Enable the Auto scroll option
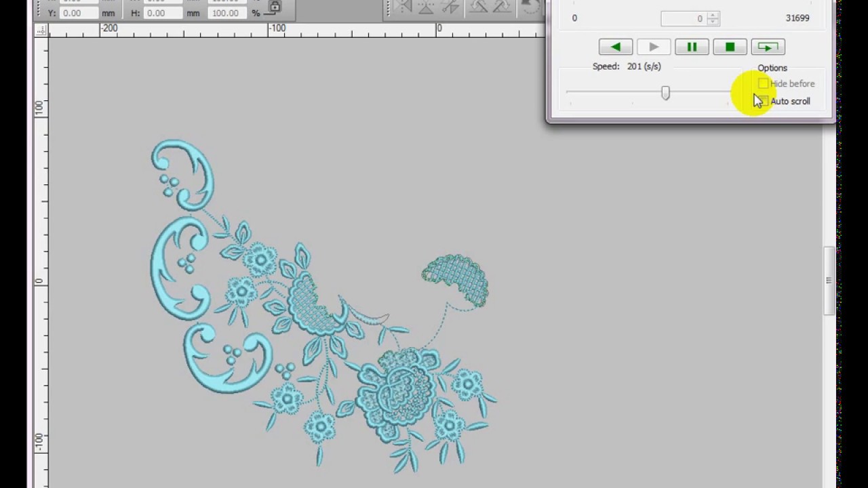 (764, 101)
